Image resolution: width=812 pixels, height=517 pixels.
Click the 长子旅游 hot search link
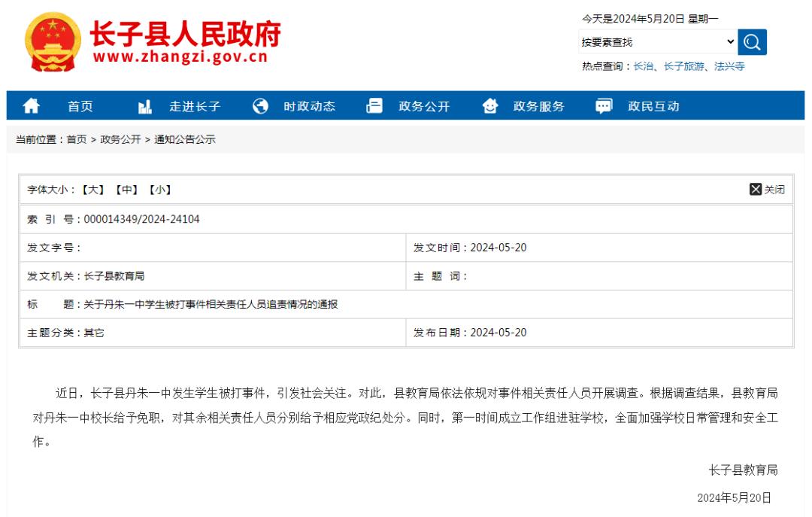(684, 66)
